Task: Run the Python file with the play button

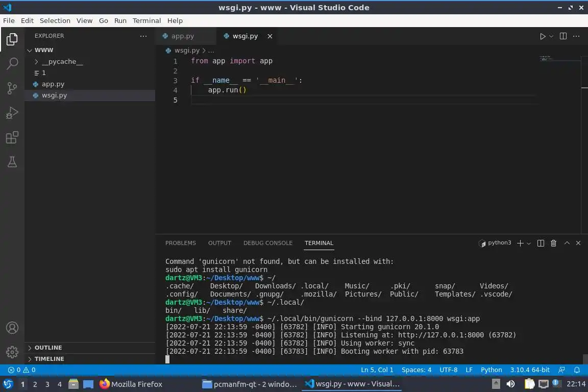Action: 542,36
